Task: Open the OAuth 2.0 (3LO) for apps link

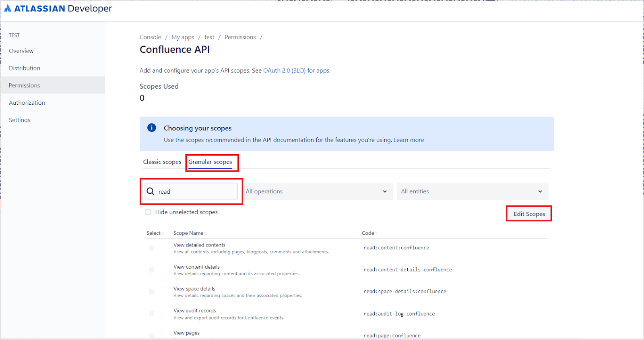Action: 297,70
